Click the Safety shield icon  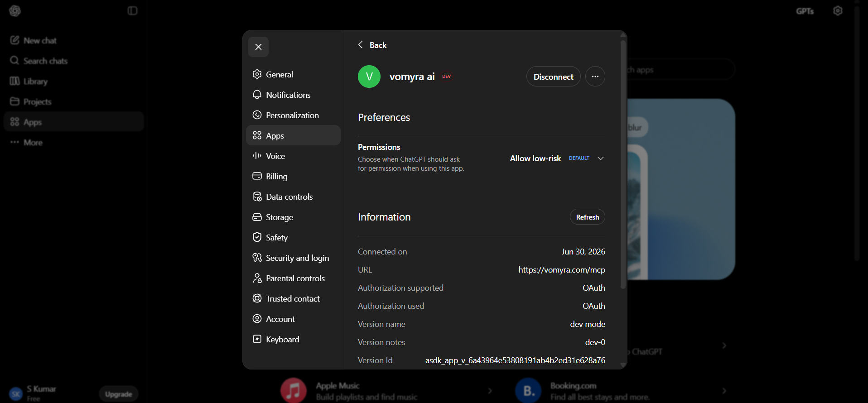pos(257,237)
